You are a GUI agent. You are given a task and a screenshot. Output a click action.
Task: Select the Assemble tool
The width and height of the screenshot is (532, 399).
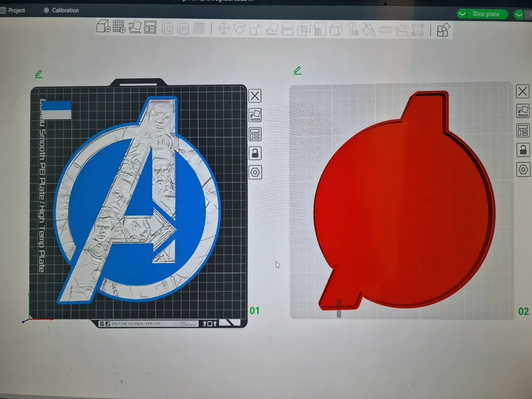[401, 30]
